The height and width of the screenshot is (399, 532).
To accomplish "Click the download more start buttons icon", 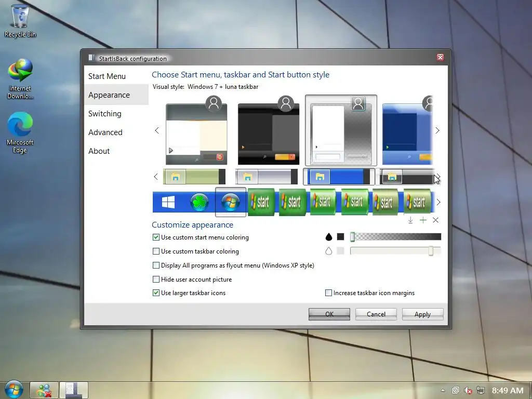I will [x=410, y=220].
